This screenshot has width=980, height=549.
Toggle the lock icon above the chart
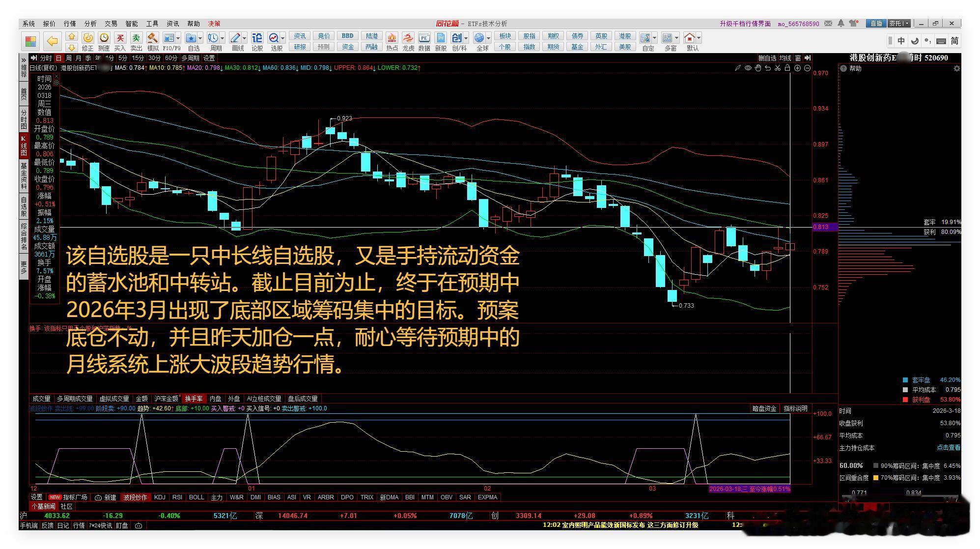(787, 68)
